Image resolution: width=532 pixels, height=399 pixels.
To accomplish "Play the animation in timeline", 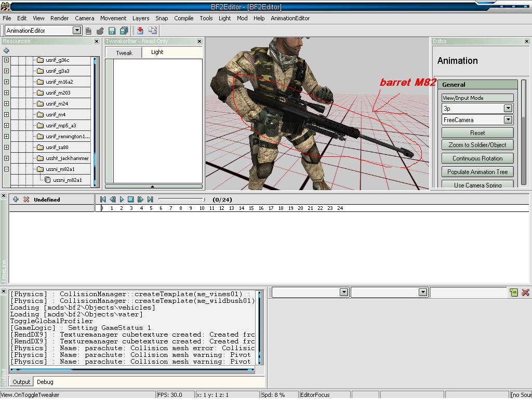I will (122, 199).
